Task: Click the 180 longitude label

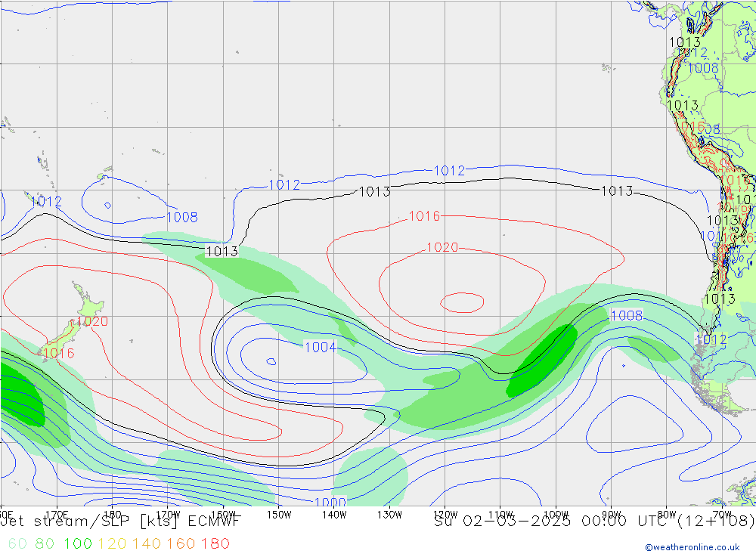Action: point(113,515)
